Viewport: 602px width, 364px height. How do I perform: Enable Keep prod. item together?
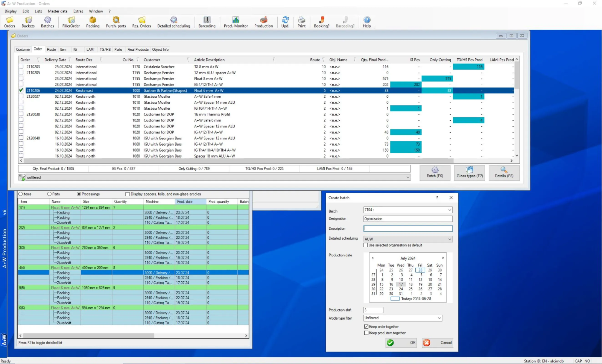366,333
